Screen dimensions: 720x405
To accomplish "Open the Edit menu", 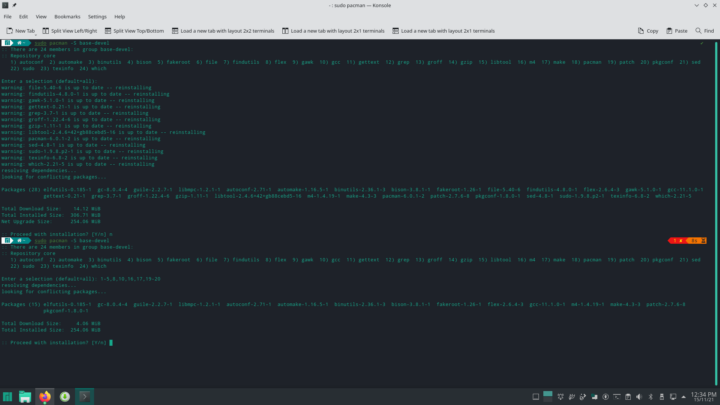I will 23,17.
